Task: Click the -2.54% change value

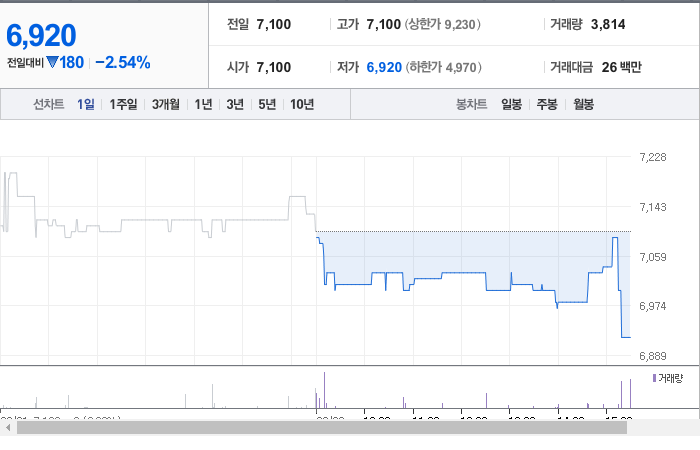Action: tap(123, 62)
